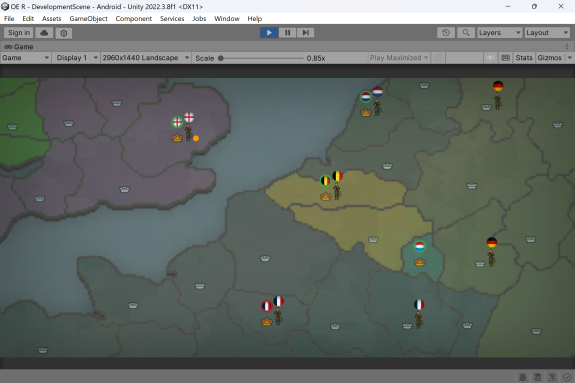Open Game view three-dot options menu
Image resolution: width=575 pixels, height=383 pixels.
tap(567, 47)
